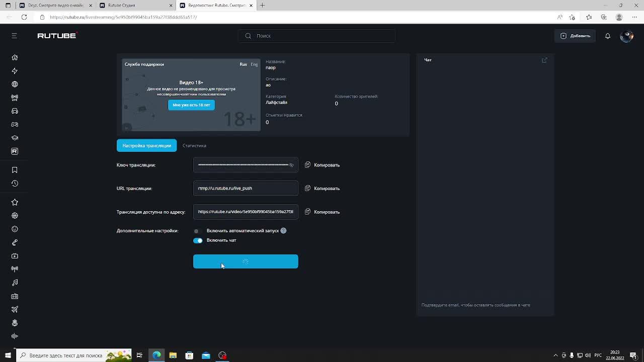
Task: Open the smiley face category in sidebar
Action: (15, 229)
